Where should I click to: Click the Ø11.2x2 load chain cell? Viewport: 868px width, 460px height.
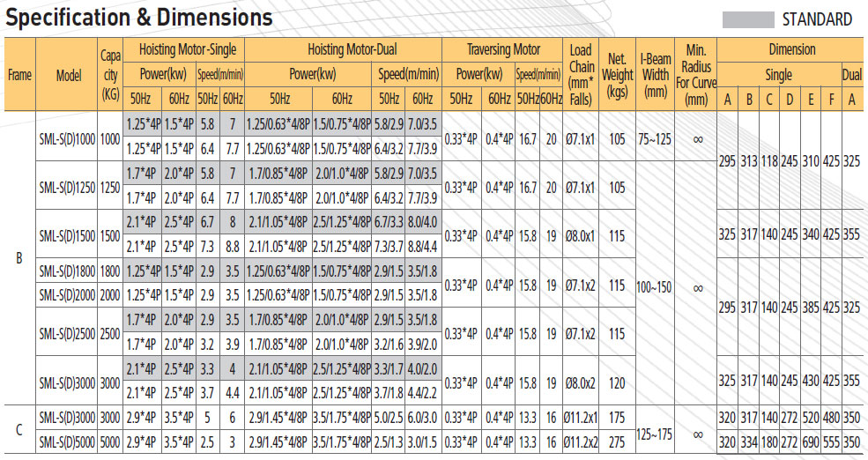581,441
